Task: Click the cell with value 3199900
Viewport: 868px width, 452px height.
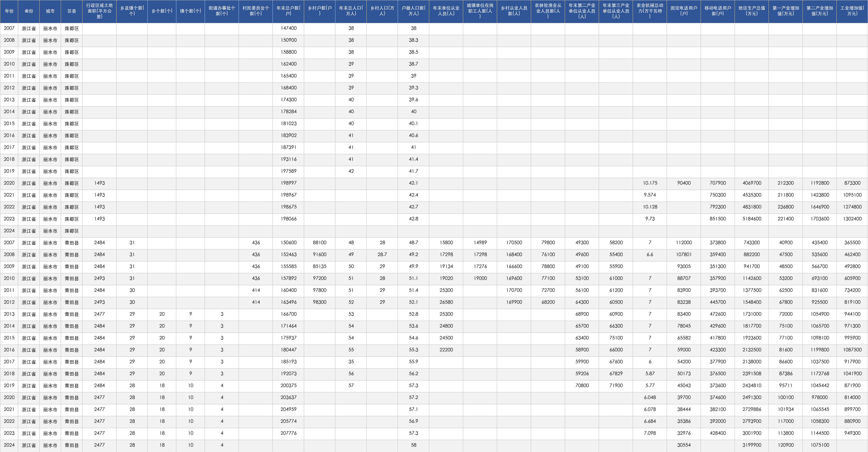Action: click(752, 445)
